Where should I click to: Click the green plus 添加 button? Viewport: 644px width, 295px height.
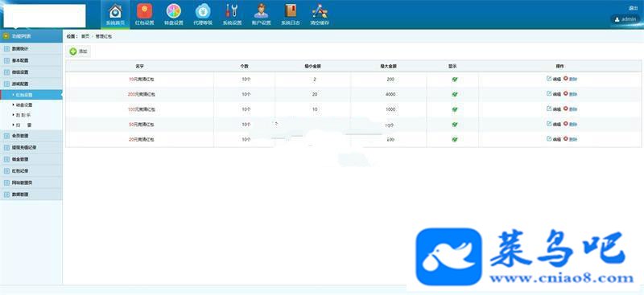click(79, 51)
